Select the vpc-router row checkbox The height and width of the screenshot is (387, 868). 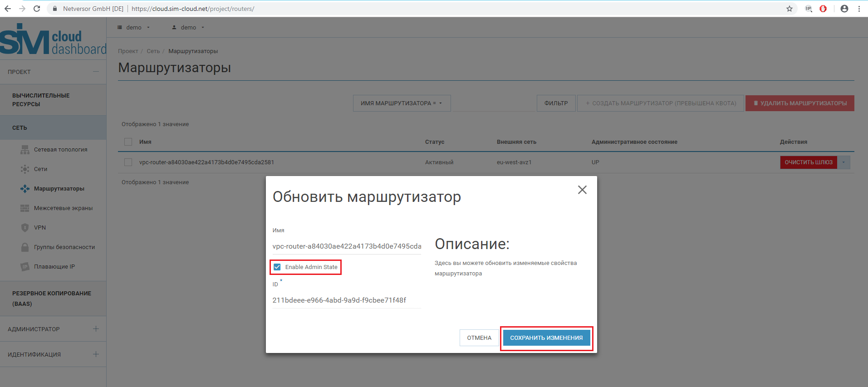coord(128,162)
